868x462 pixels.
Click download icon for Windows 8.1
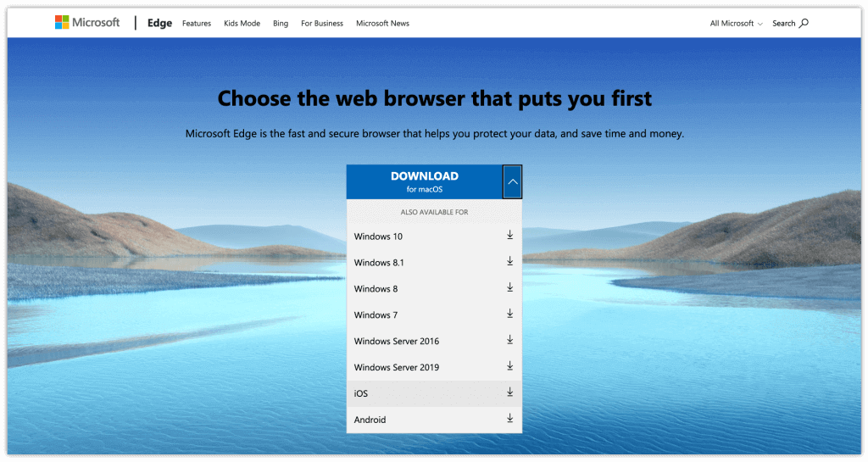click(509, 262)
